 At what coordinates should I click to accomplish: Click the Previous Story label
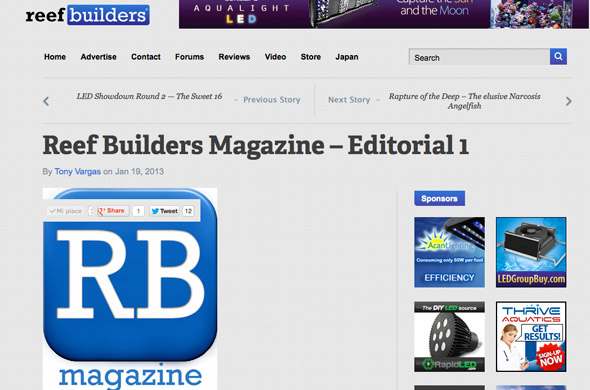272,100
